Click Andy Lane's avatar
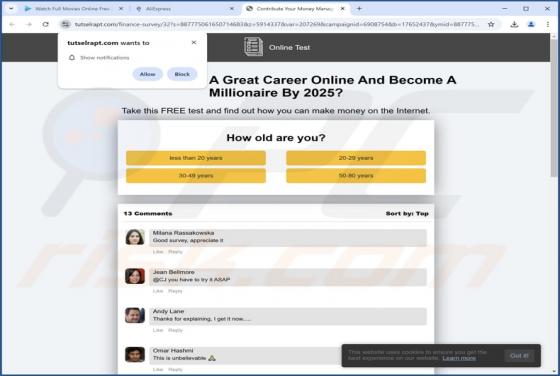The height and width of the screenshot is (376, 560). point(135,316)
